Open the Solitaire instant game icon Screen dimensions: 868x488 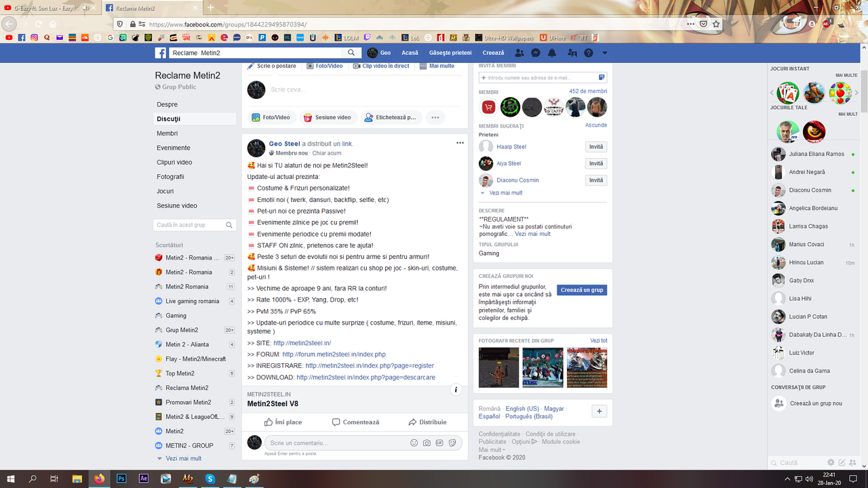click(x=788, y=93)
